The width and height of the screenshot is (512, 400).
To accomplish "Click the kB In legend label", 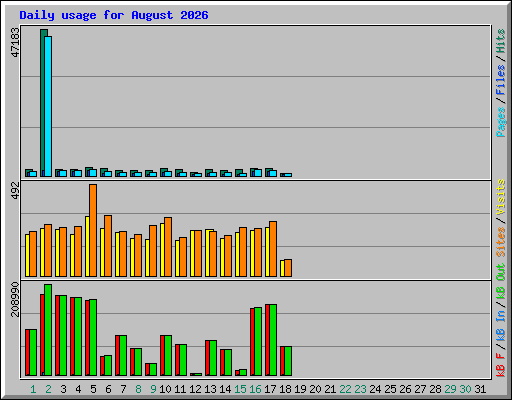I will point(501,327).
